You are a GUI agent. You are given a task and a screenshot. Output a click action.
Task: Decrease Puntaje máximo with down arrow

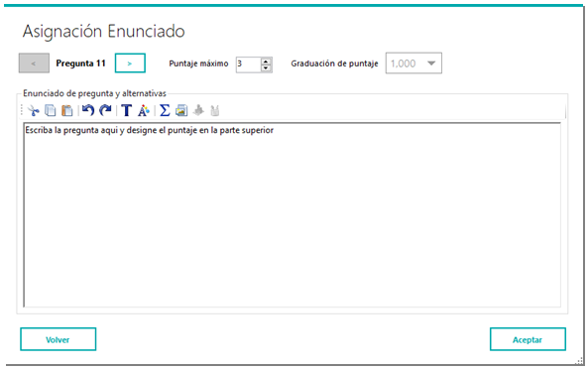266,67
